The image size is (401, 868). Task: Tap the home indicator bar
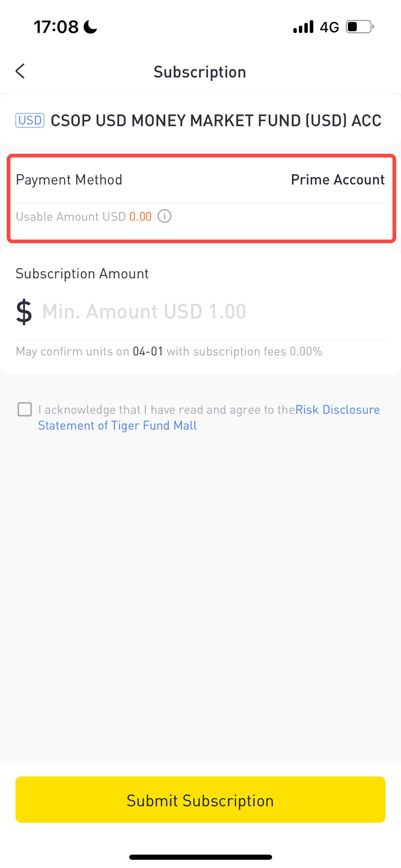click(200, 857)
